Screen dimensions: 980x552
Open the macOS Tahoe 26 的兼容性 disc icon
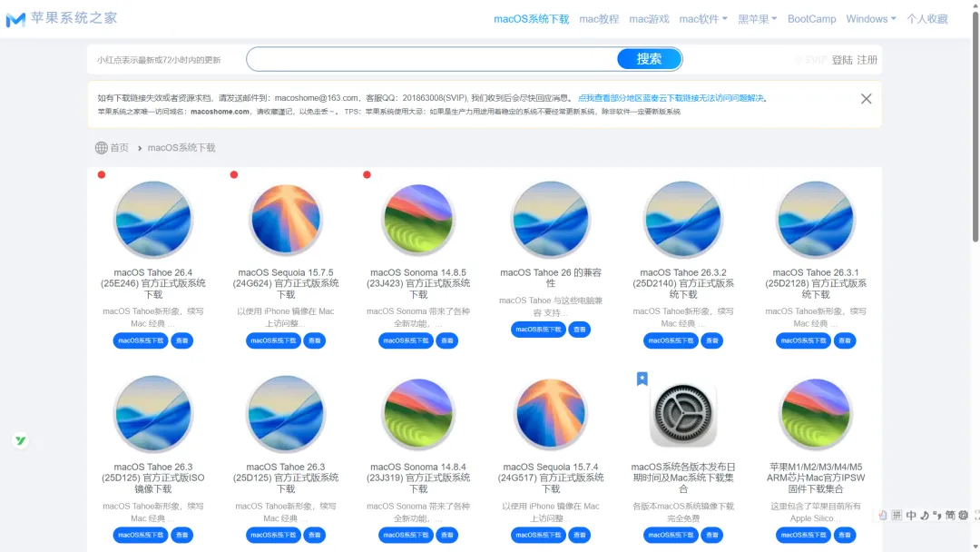click(551, 220)
